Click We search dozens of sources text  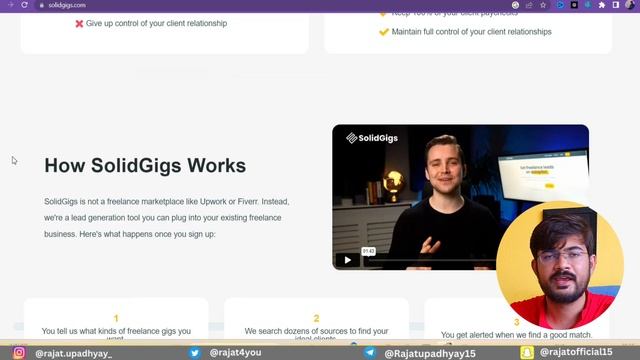click(x=316, y=331)
